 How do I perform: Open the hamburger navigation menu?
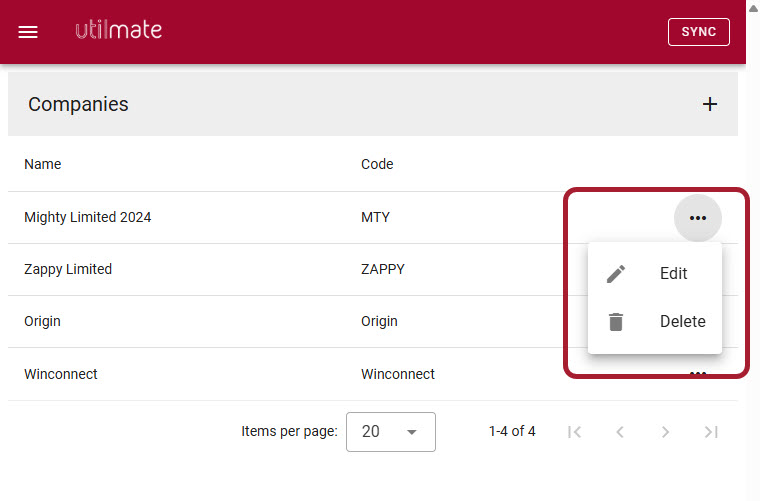click(x=28, y=32)
